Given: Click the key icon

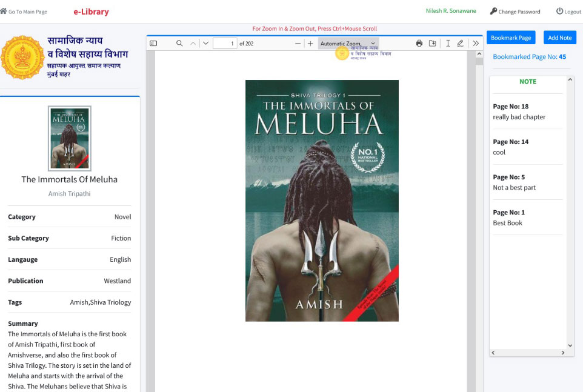Looking at the screenshot, I should pyautogui.click(x=493, y=11).
